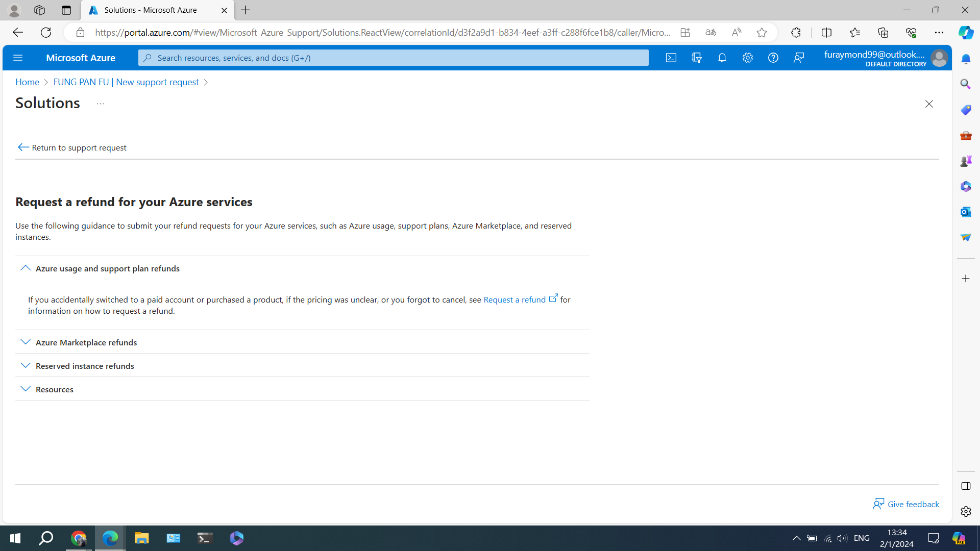Toggle Edge split screen
The image size is (980, 551).
coord(826,33)
